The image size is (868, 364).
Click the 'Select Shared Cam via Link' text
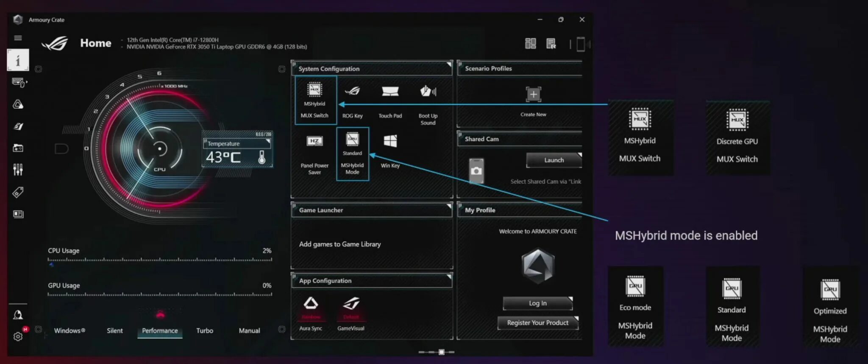pos(546,182)
